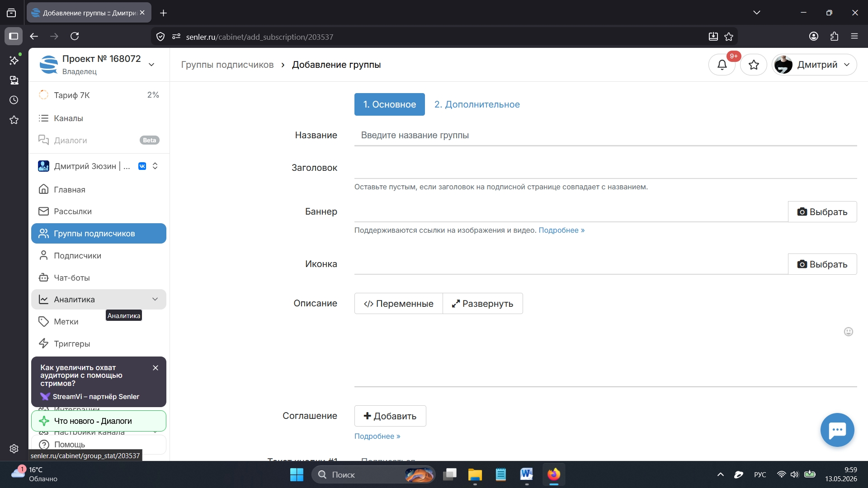
Task: Focus the Иконка link input field
Action: (571, 264)
